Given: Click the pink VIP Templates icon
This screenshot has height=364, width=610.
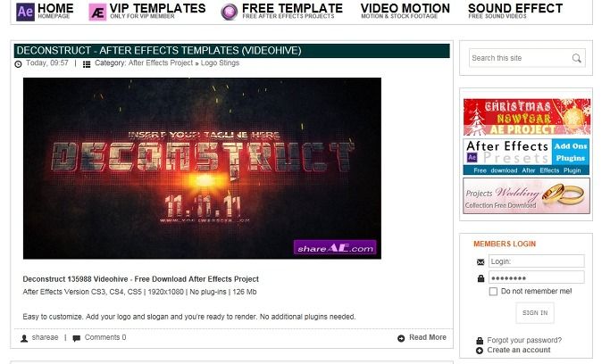Looking at the screenshot, I should click(97, 12).
